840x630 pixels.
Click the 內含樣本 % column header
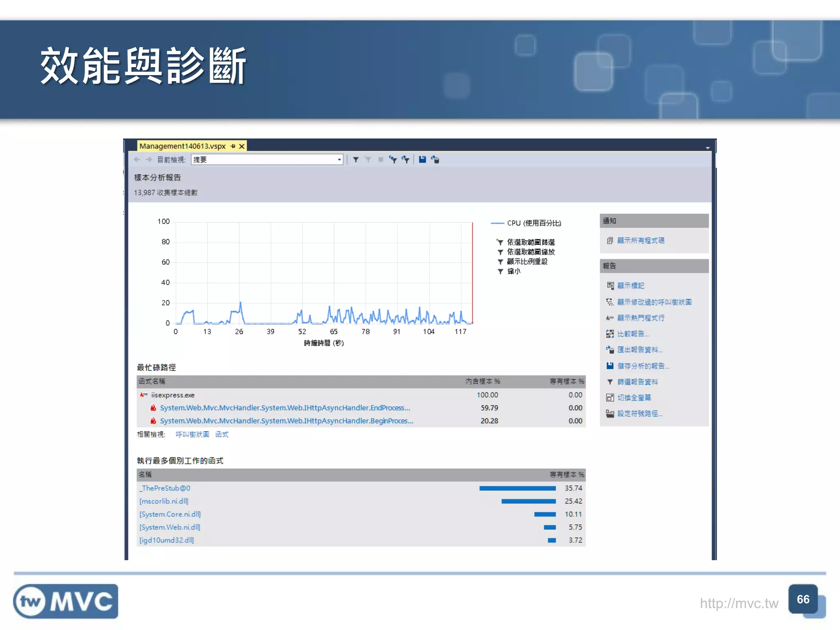click(483, 381)
